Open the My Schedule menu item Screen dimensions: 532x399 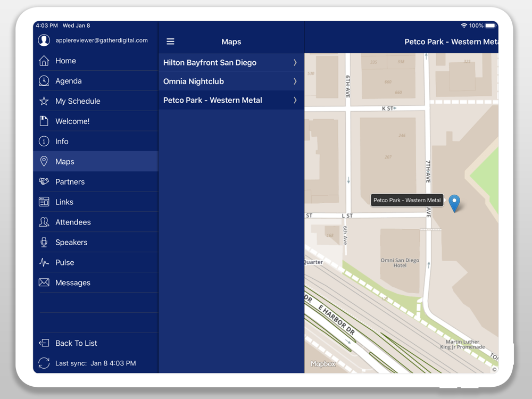tap(96, 101)
